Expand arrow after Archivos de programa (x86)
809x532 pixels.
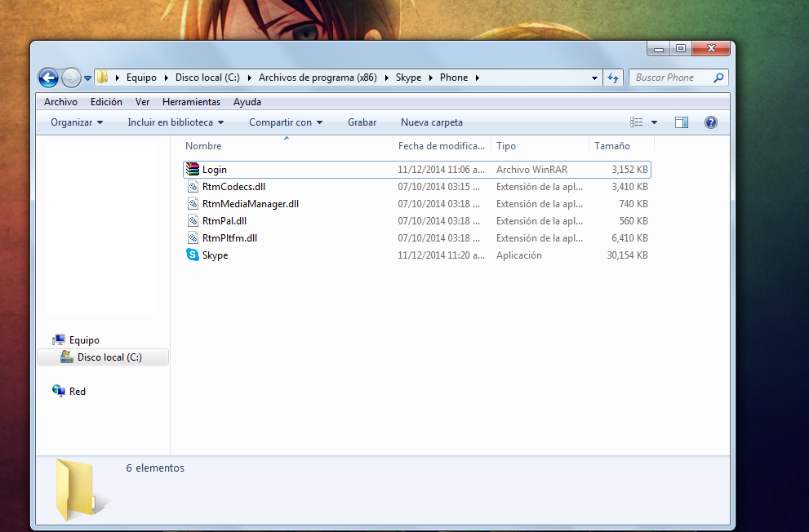tap(386, 78)
